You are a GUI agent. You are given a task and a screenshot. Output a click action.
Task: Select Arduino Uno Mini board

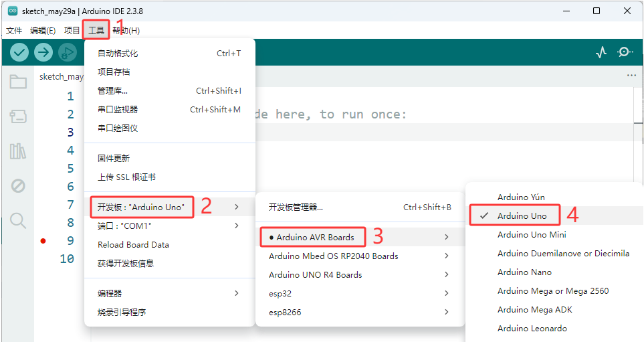(x=554, y=235)
